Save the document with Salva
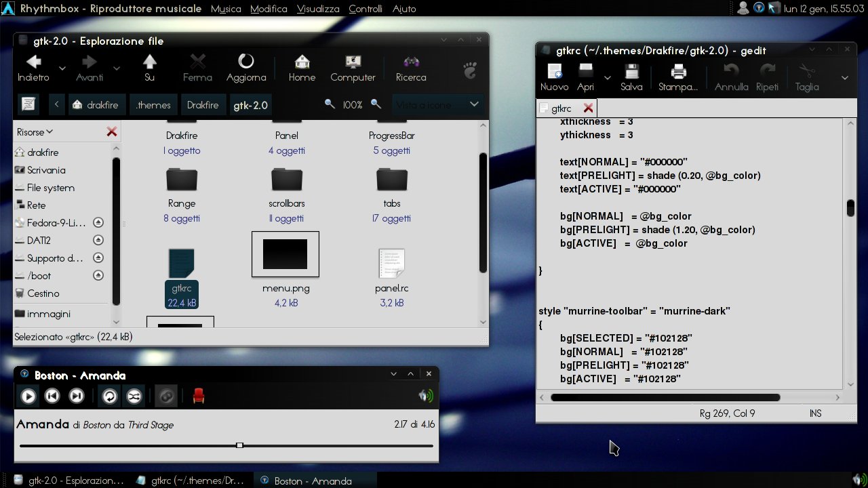The width and height of the screenshot is (868, 488). coord(631,78)
